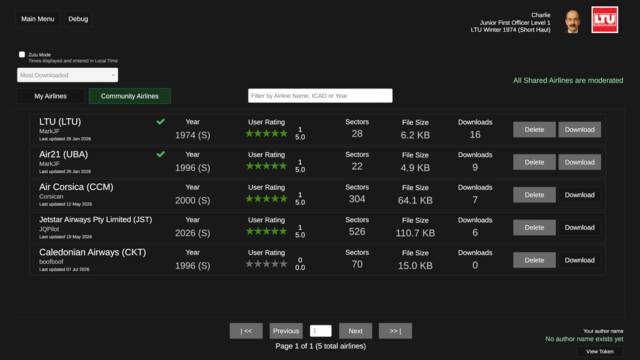Viewport: 640px width, 360px height.
Task: Click the page number input box
Action: (320, 331)
